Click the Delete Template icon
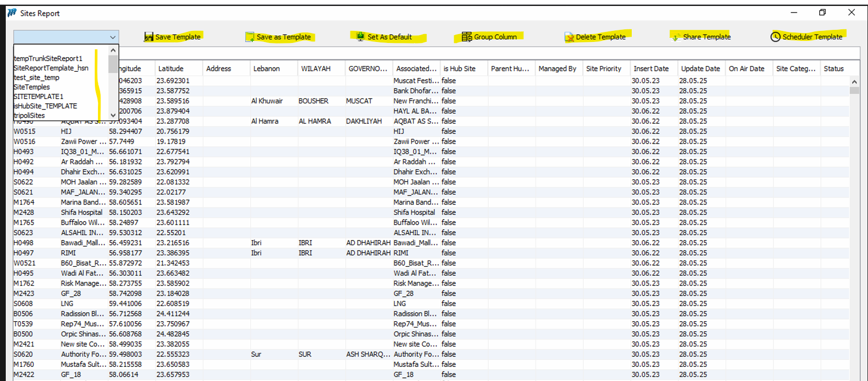 pyautogui.click(x=569, y=37)
